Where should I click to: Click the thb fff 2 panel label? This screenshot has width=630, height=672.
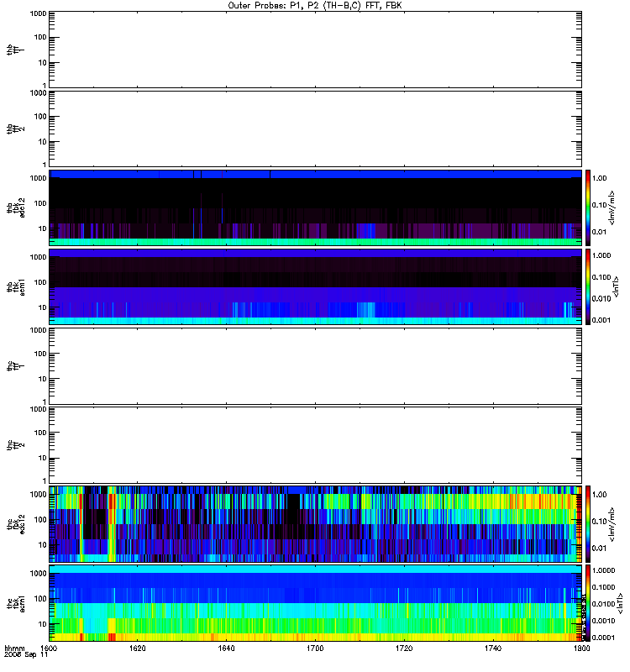(x=15, y=129)
